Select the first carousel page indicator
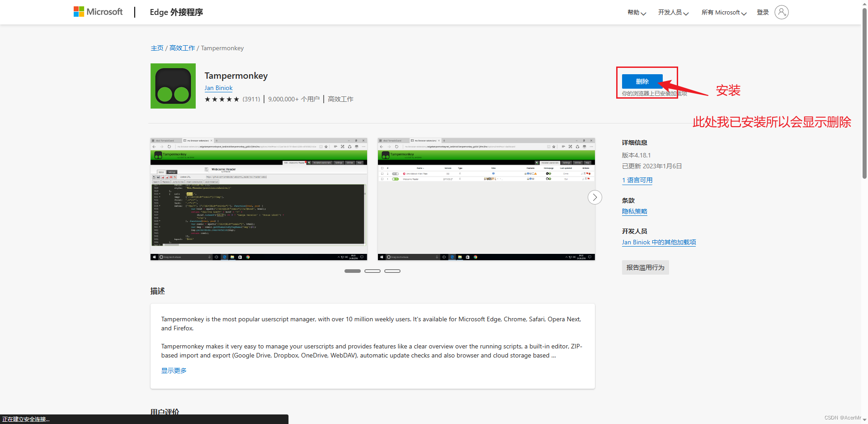The height and width of the screenshot is (424, 868). [353, 271]
